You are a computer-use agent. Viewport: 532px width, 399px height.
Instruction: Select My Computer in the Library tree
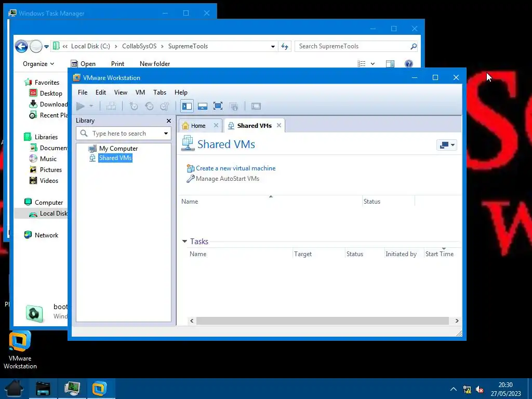click(118, 148)
